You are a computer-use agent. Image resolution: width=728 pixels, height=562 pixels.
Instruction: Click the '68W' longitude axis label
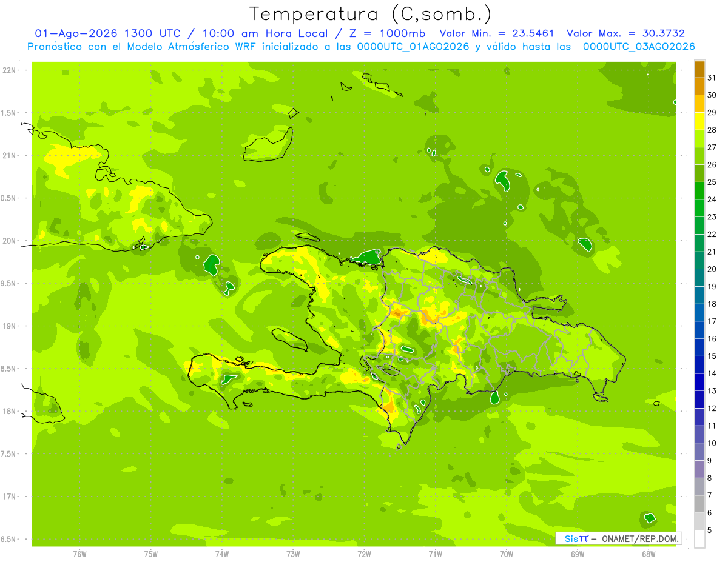click(x=649, y=554)
